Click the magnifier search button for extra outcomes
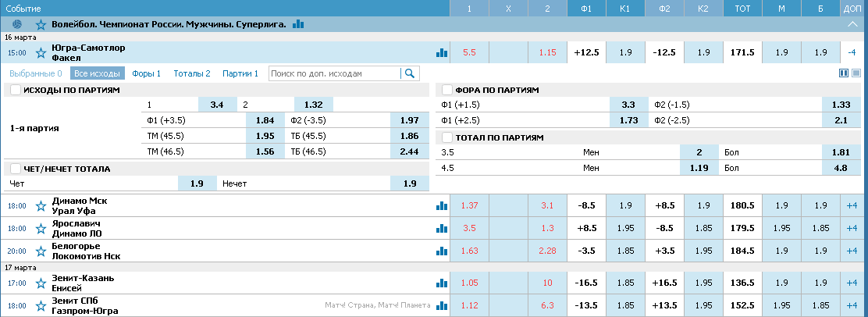Viewport: 868px width, 317px height. pos(411,73)
